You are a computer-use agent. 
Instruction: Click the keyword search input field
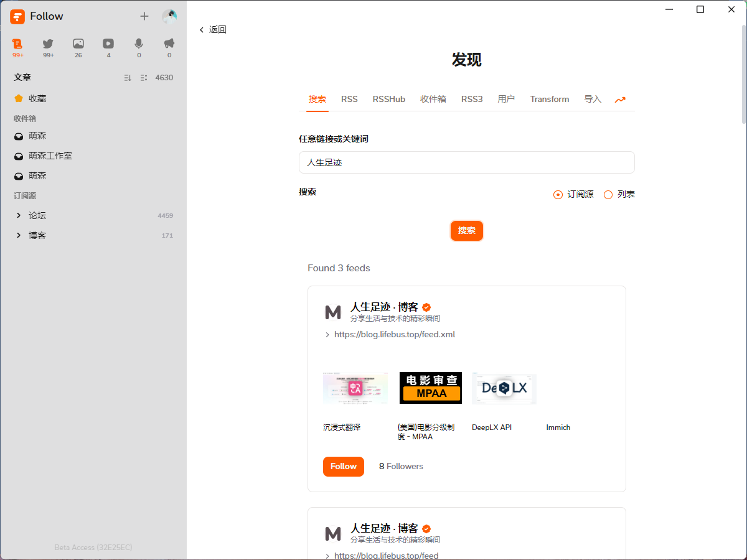coord(466,162)
